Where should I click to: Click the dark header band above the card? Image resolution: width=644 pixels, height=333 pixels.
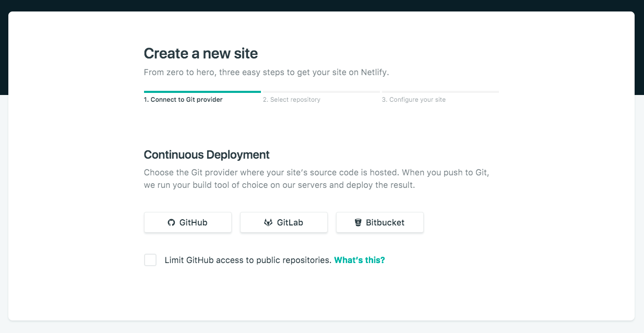coord(322,5)
